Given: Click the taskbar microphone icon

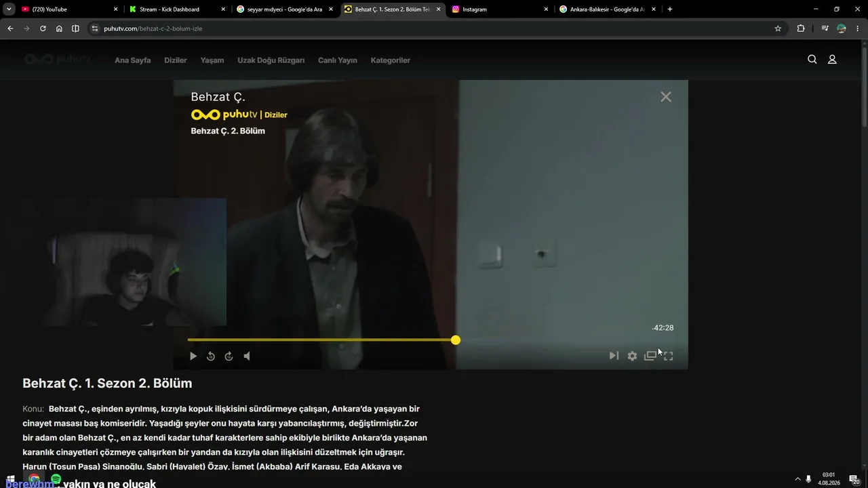Looking at the screenshot, I should [808, 479].
